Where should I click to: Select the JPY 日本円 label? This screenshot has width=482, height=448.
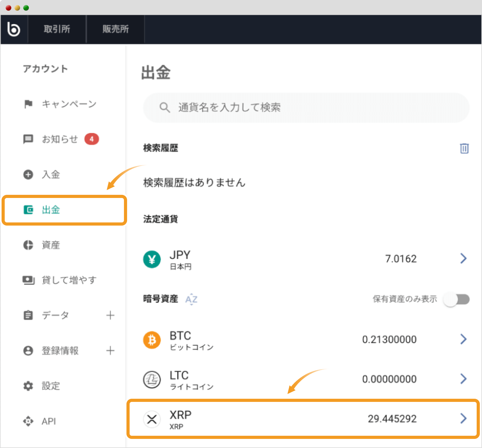pyautogui.click(x=181, y=260)
